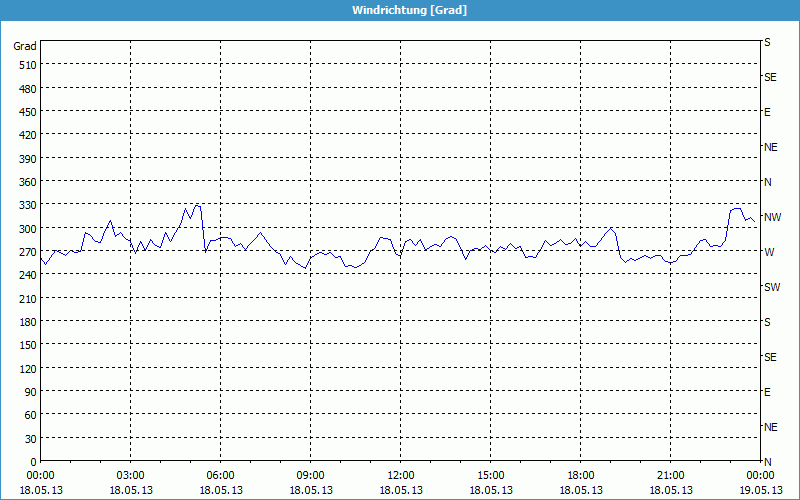The width and height of the screenshot is (800, 500).
Task: Select the 09:00 time axis label
Action: [310, 475]
